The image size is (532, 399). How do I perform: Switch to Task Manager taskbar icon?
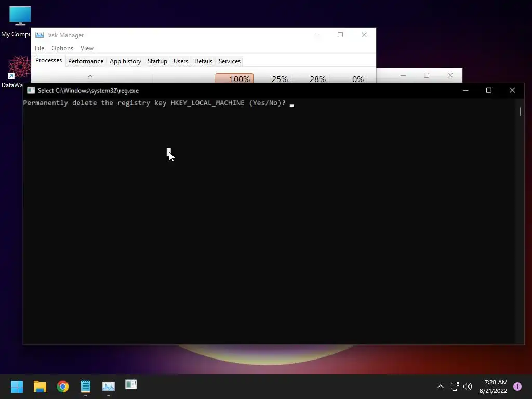pos(109,386)
